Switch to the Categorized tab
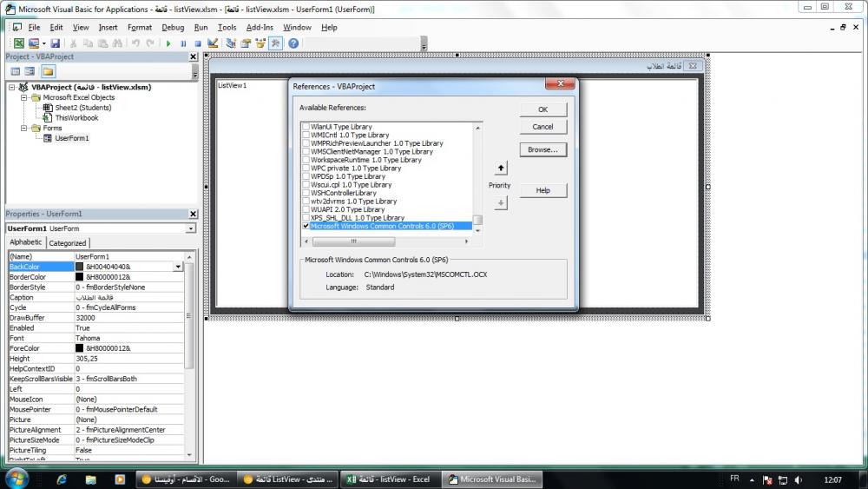The height and width of the screenshot is (489, 868). (x=68, y=243)
